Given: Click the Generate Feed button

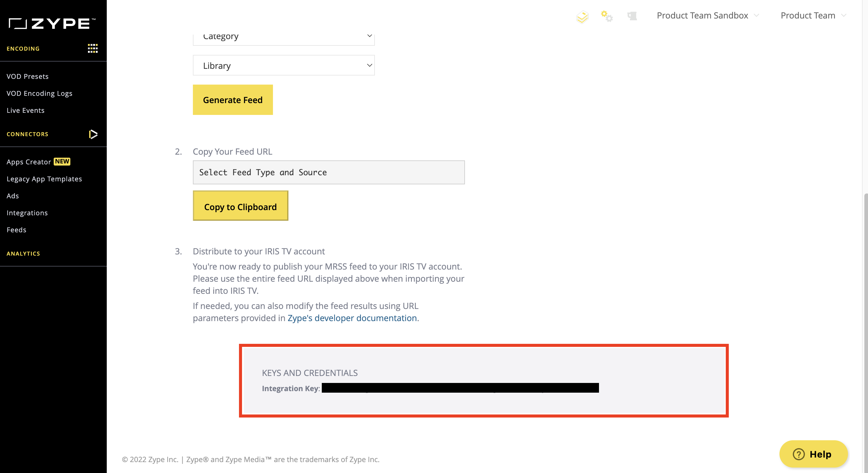Looking at the screenshot, I should click(x=233, y=100).
